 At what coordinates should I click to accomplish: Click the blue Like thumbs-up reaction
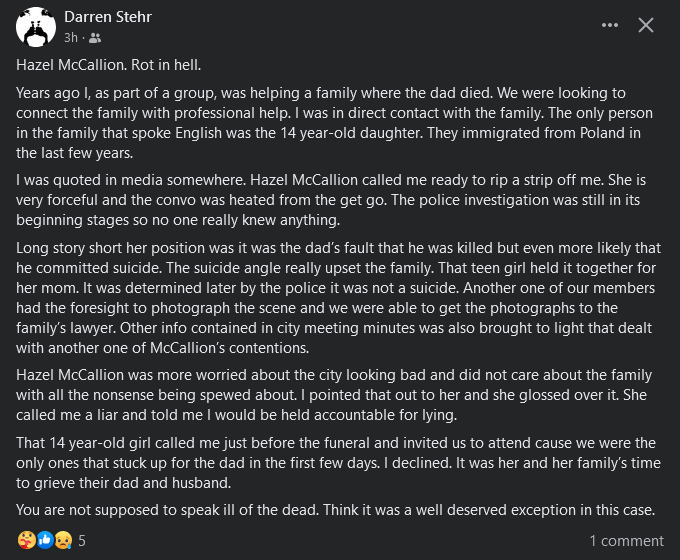tap(44, 540)
